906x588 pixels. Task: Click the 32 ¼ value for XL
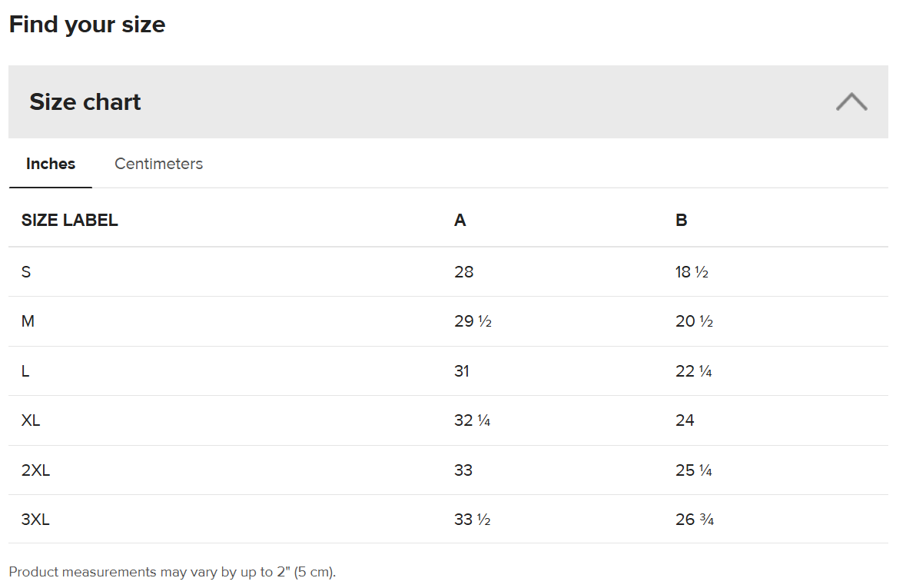point(472,420)
